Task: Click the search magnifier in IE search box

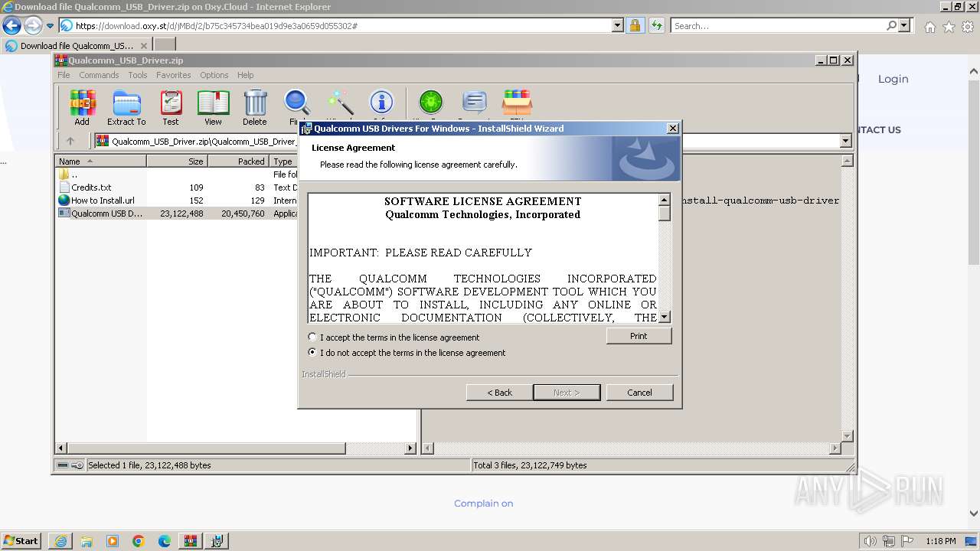Action: click(891, 25)
